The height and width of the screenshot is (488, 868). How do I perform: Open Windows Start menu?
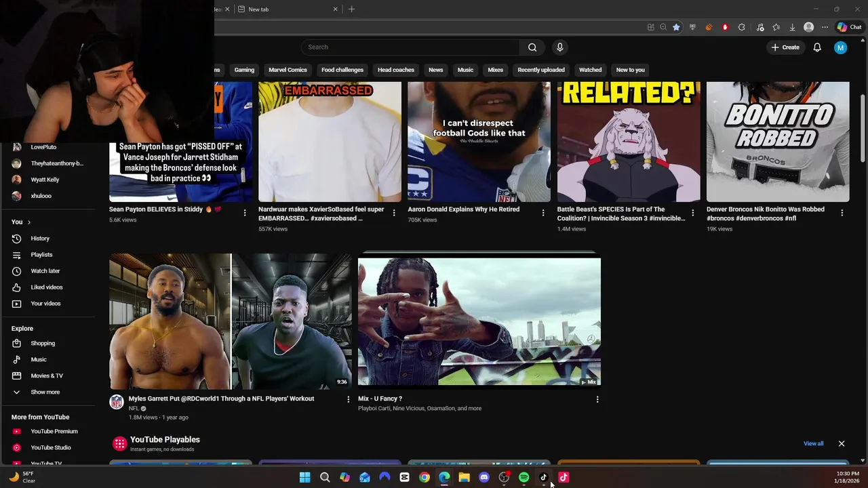coord(305,478)
